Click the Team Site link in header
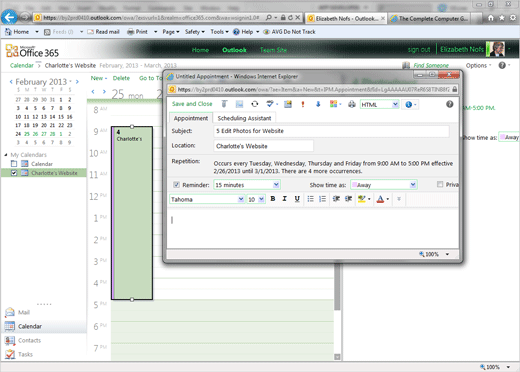520x372 pixels. (x=273, y=50)
